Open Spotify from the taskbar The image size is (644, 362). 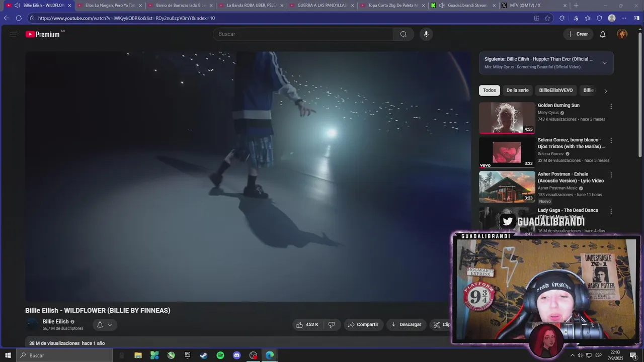coord(220,355)
